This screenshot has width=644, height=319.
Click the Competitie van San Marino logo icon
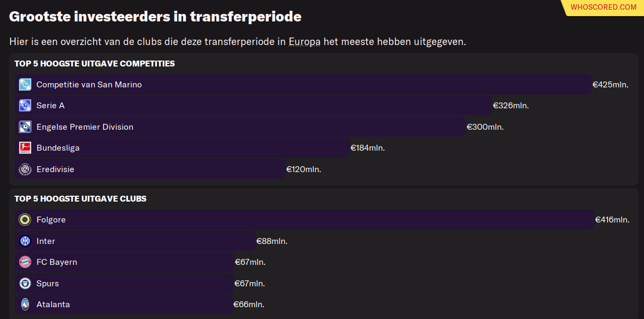click(25, 84)
